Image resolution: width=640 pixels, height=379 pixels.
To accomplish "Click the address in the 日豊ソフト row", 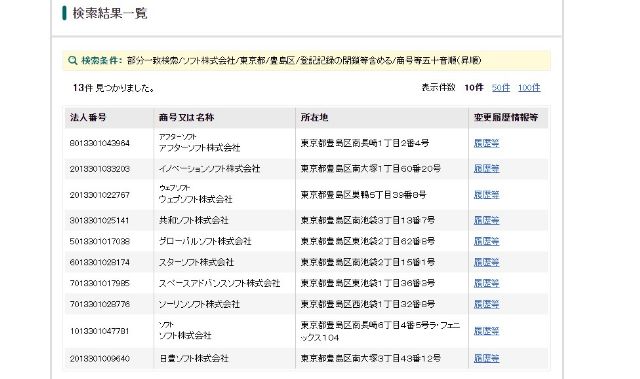I will point(371,359).
